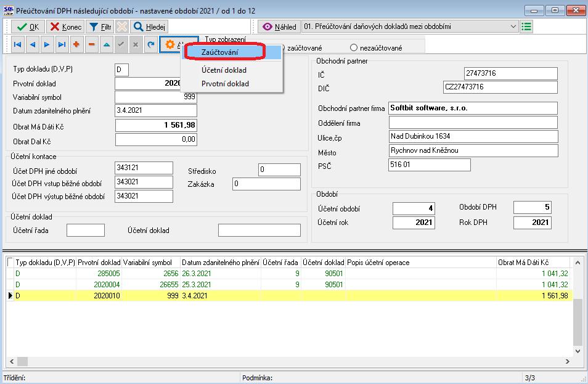588x384 pixels.
Task: Click vertical scrollbar up arrow in grid
Action: pos(578,263)
